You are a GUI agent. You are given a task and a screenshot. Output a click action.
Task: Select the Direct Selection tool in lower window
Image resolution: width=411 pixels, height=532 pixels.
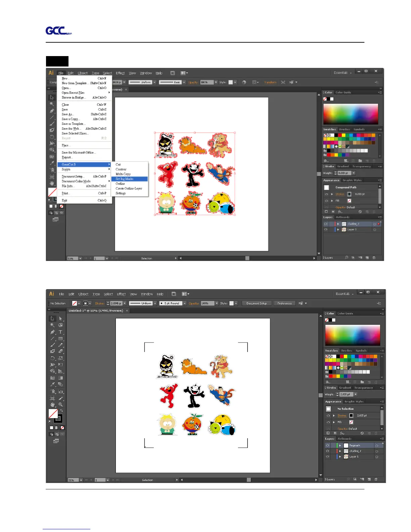60,319
